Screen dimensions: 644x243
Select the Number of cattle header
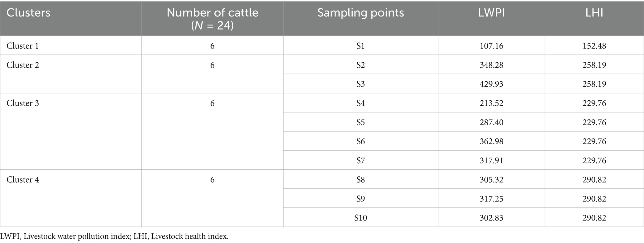[x=212, y=19]
